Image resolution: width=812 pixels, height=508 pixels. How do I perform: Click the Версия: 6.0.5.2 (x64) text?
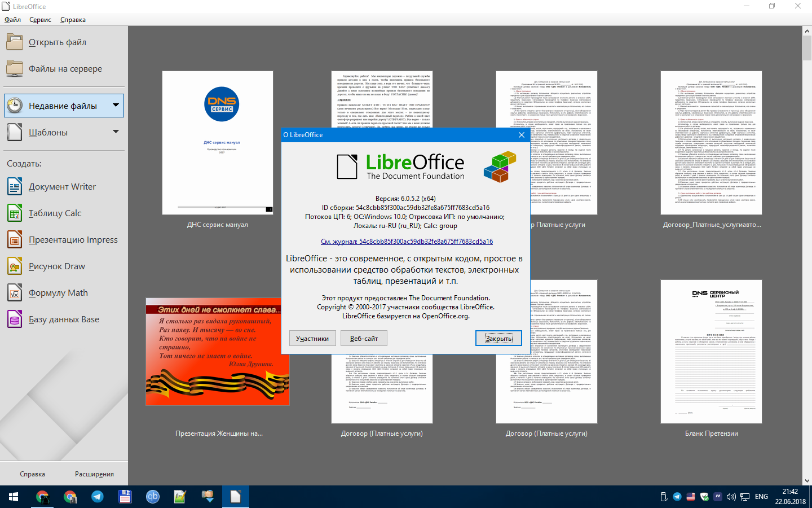point(405,199)
